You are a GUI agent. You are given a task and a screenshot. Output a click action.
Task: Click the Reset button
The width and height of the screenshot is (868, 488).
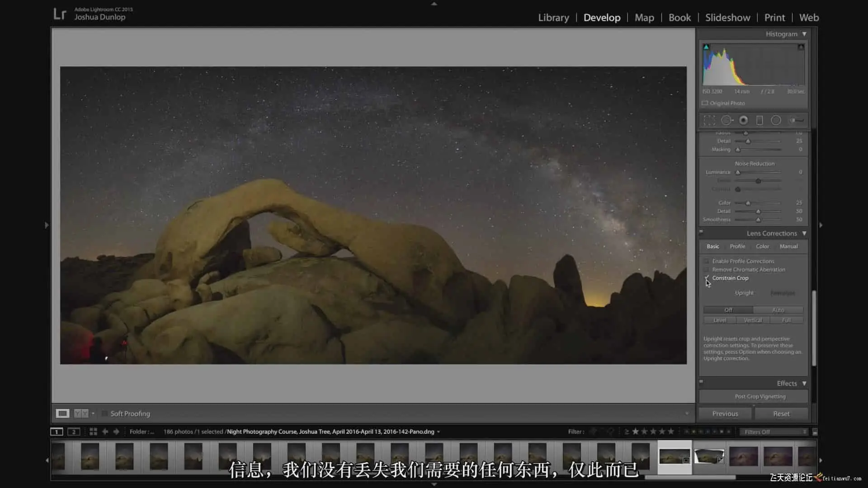pos(781,413)
